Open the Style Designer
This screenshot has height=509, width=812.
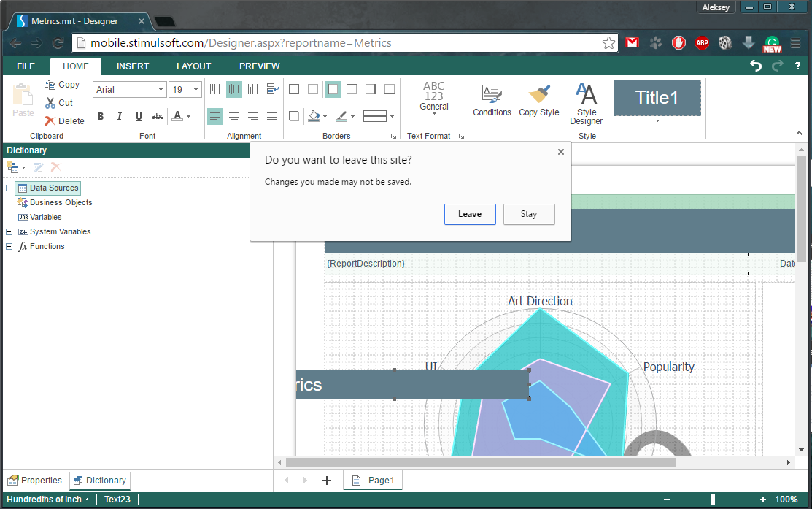point(587,104)
